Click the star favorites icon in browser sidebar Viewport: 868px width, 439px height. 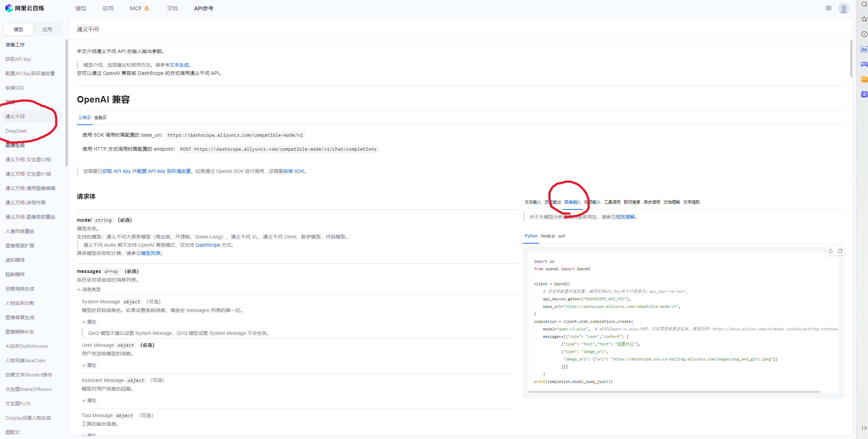(x=864, y=19)
